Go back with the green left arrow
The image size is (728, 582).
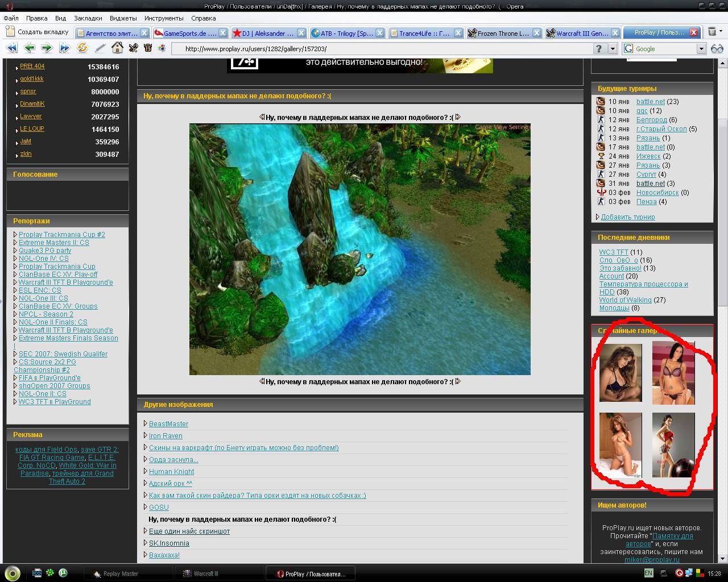click(30, 48)
